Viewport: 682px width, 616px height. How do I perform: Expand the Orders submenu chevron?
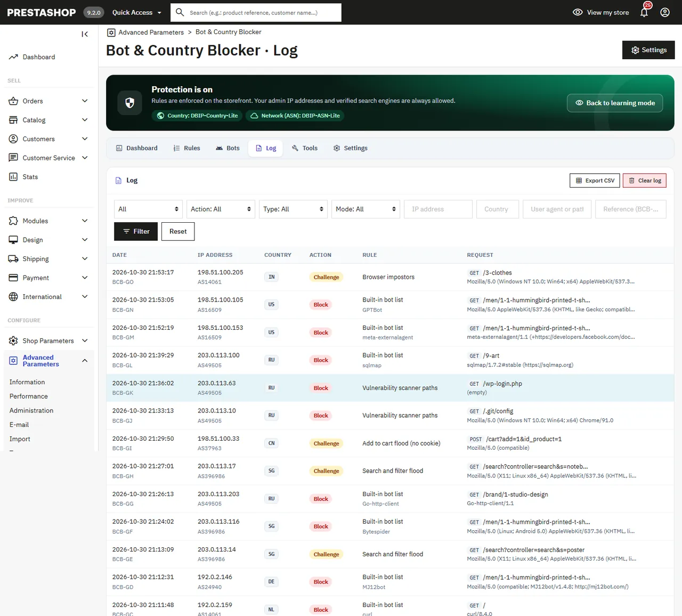pyautogui.click(x=85, y=101)
